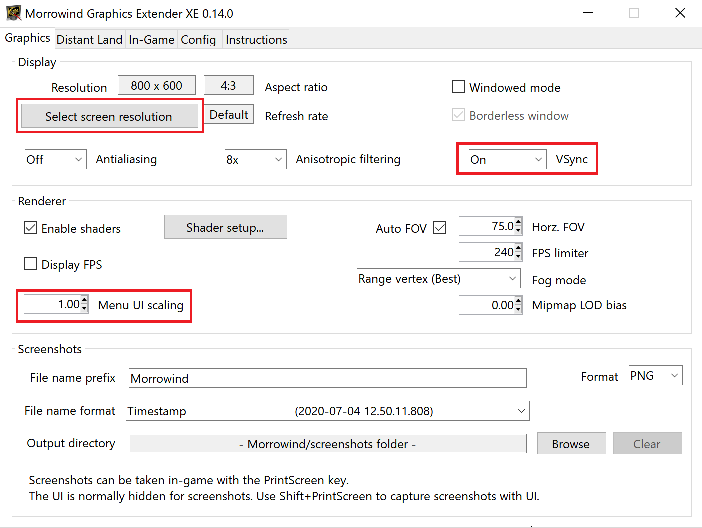This screenshot has height=528, width=702.
Task: Open the VSync dropdown
Action: point(504,160)
